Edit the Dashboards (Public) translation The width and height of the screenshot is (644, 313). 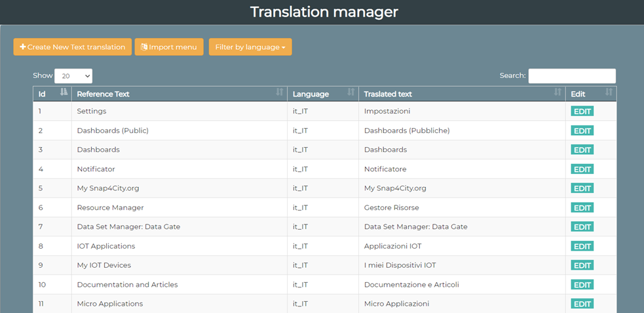[x=582, y=131]
